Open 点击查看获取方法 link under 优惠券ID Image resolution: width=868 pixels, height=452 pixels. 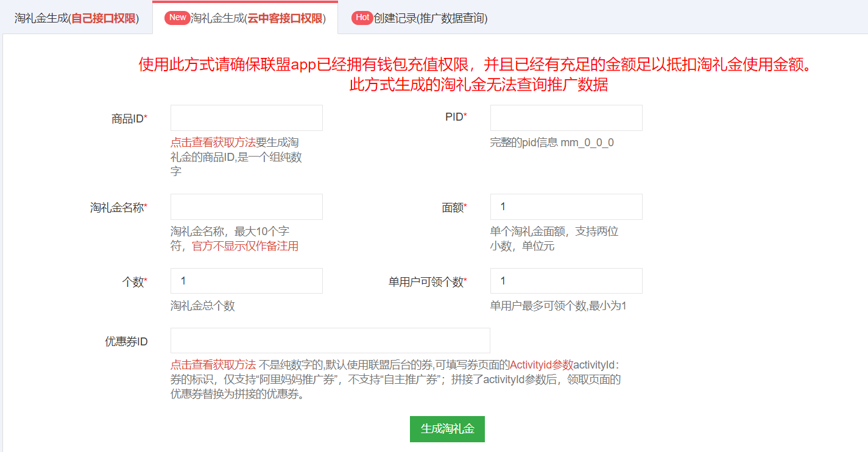click(213, 365)
